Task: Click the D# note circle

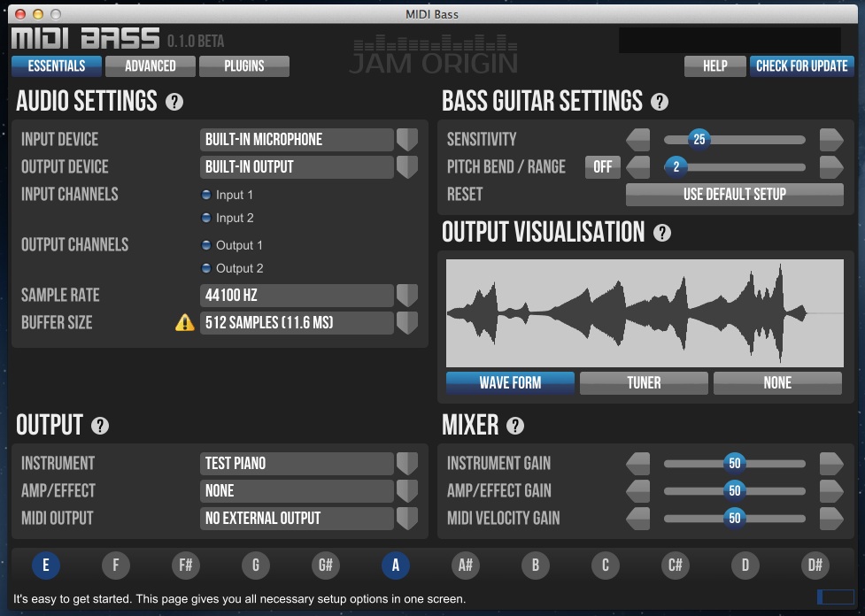Action: tap(815, 566)
